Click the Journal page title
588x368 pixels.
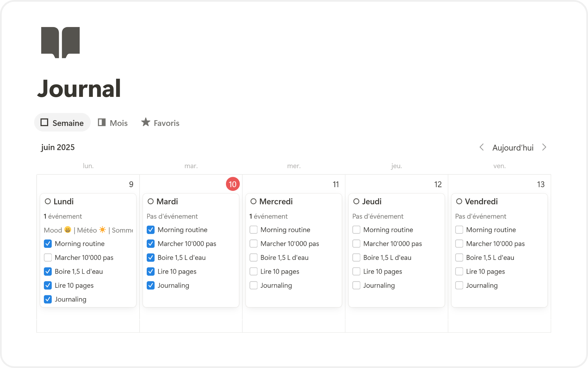pyautogui.click(x=79, y=89)
